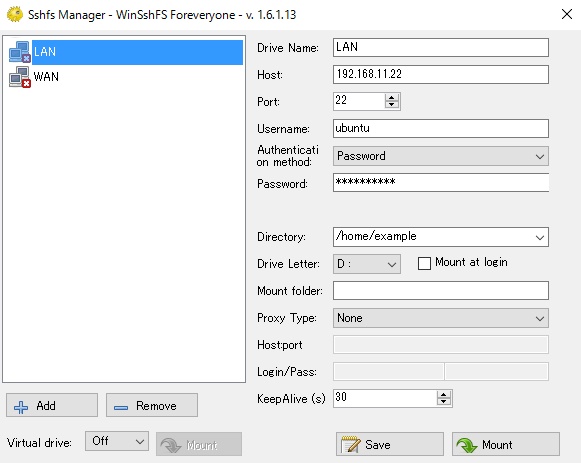Expand the Directory combo box
The height and width of the screenshot is (463, 581).
[540, 237]
